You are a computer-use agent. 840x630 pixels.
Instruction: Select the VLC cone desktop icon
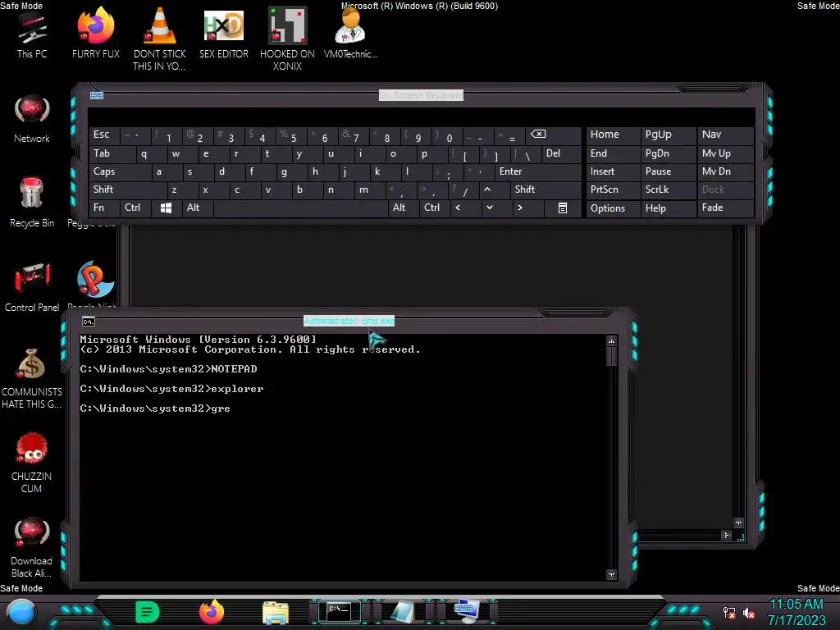[x=160, y=39]
